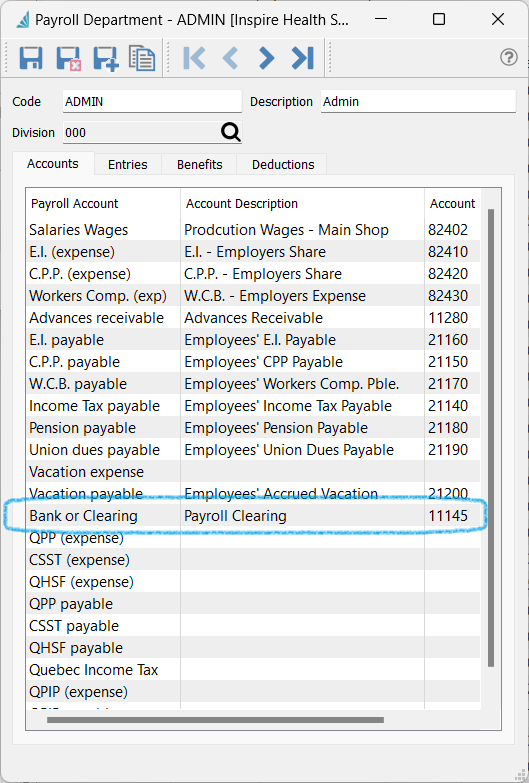
Task: Click the app logo in title bar
Action: point(23,20)
